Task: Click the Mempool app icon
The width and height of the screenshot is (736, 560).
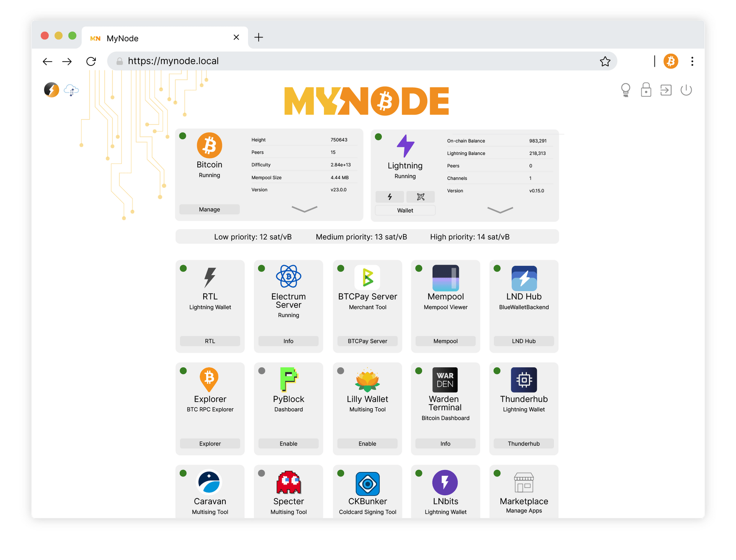Action: 445,278
